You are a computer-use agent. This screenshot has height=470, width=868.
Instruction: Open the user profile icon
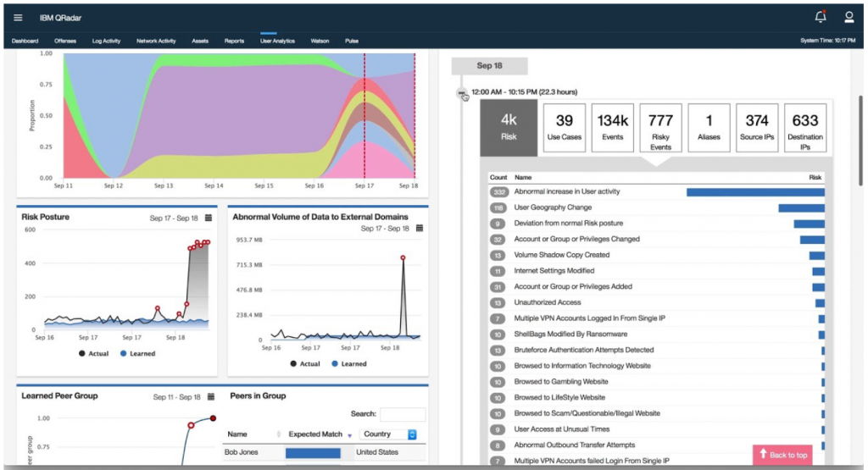849,18
